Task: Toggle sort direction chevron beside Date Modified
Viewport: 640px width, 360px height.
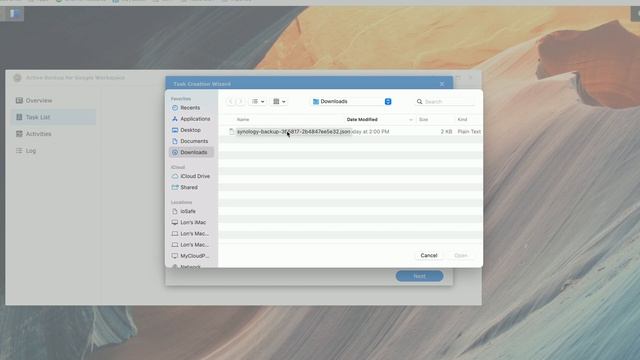Action: pos(411,120)
